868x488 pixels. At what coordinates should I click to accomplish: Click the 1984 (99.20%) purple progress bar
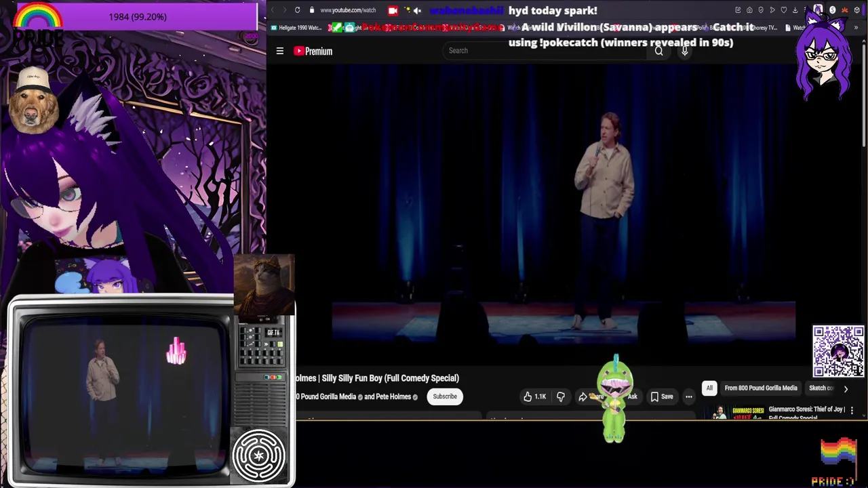(x=138, y=16)
